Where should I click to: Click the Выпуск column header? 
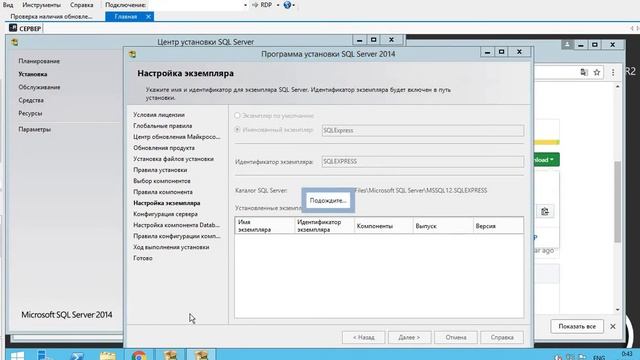pos(442,226)
